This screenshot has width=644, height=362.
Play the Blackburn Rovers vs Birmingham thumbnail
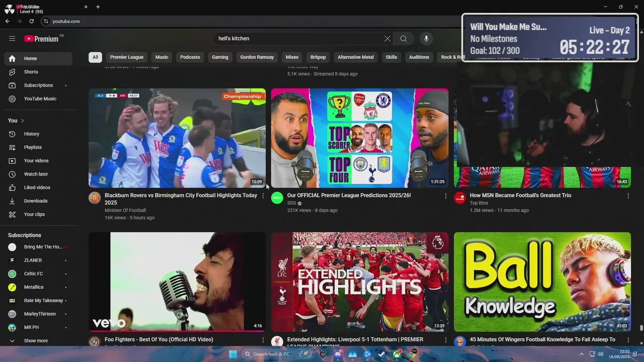pos(177,138)
